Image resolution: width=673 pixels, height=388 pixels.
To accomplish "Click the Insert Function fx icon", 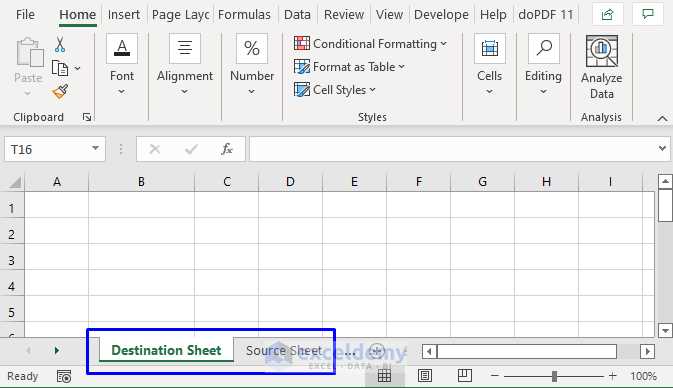I will click(x=227, y=149).
